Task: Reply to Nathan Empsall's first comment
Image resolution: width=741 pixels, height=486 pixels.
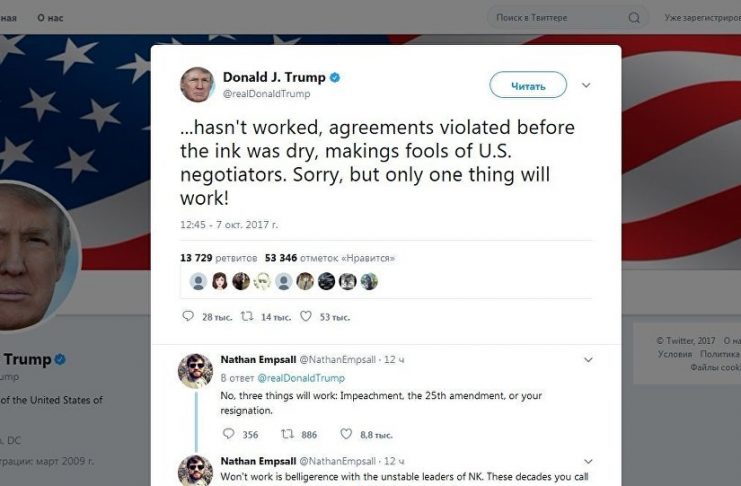Action: click(x=228, y=433)
